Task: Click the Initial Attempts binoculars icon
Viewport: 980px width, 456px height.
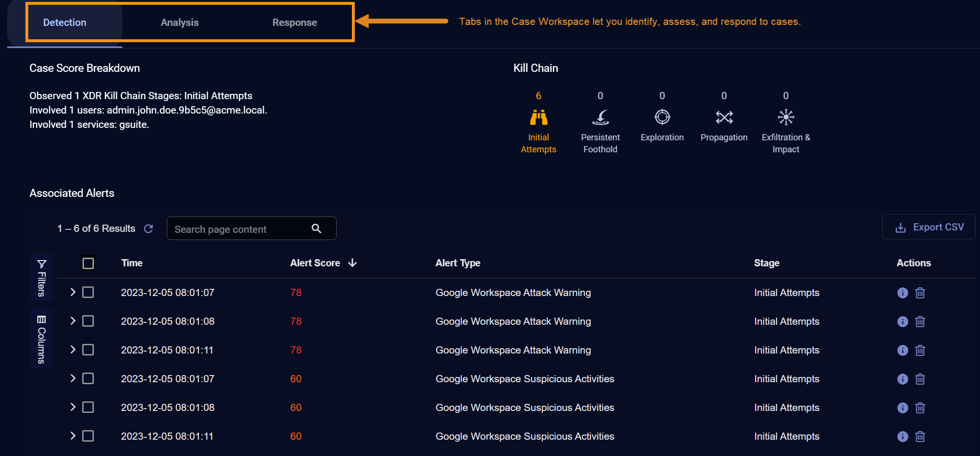Action: point(538,117)
